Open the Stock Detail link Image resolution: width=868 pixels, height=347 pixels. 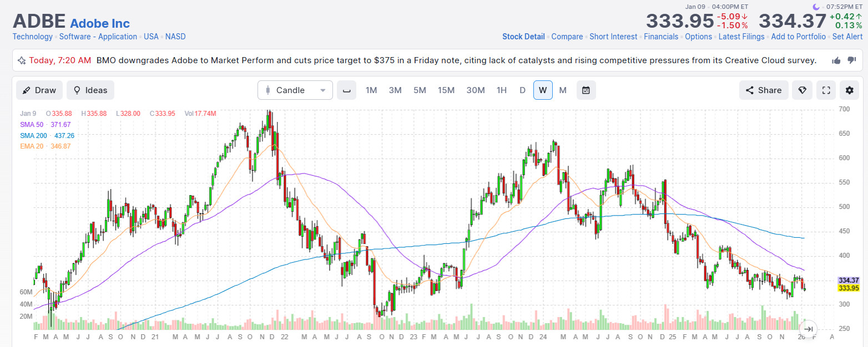(x=523, y=37)
